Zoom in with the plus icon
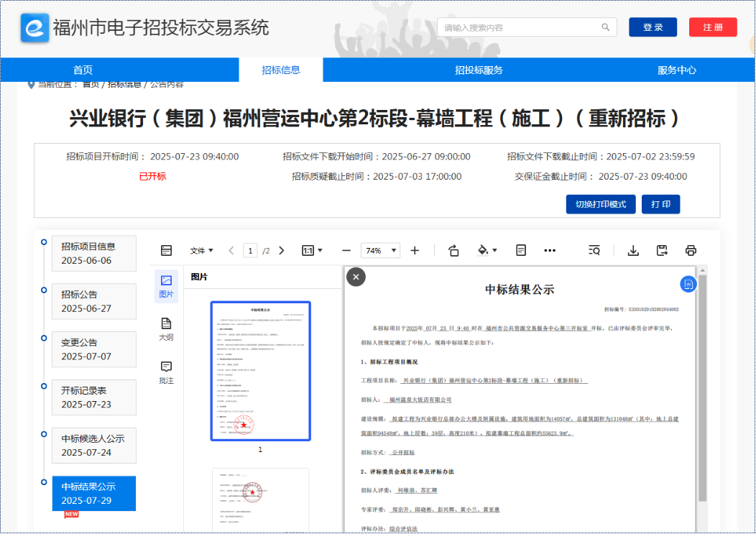 point(415,250)
